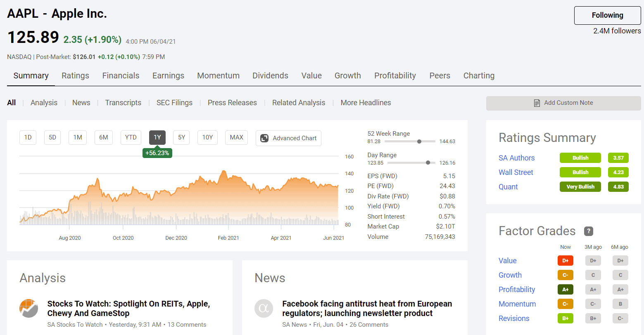Image resolution: width=644 pixels, height=335 pixels.
Task: Click the Value D+ grade under Now
Action: pos(566,261)
